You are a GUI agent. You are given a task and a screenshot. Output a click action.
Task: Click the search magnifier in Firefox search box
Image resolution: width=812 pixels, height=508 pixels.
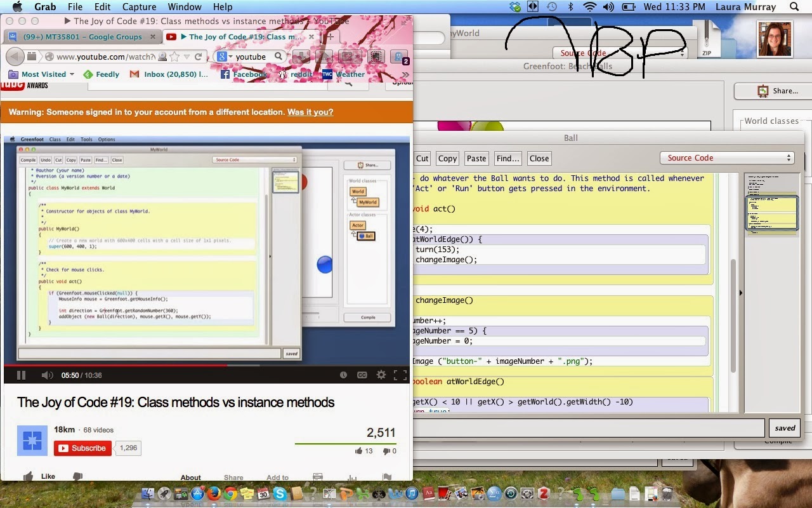tap(278, 57)
